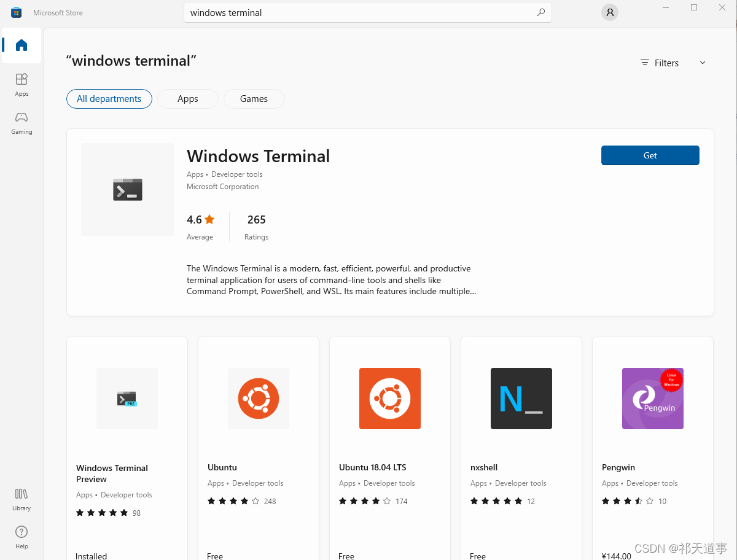This screenshot has width=737, height=560.
Task: Open the nxshell title
Action: click(484, 467)
